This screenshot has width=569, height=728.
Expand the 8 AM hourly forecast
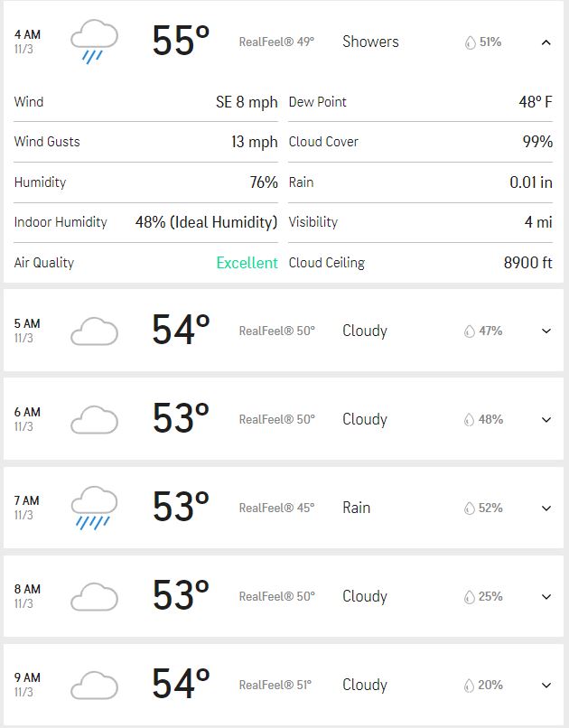[x=546, y=597]
